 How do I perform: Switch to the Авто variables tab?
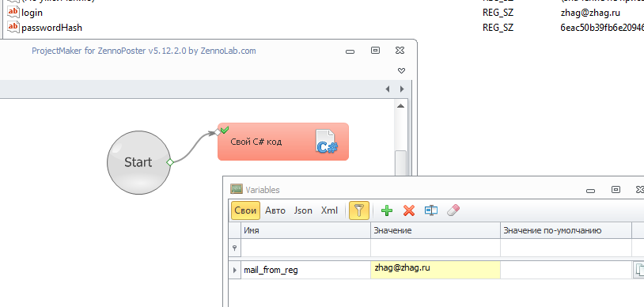(275, 210)
